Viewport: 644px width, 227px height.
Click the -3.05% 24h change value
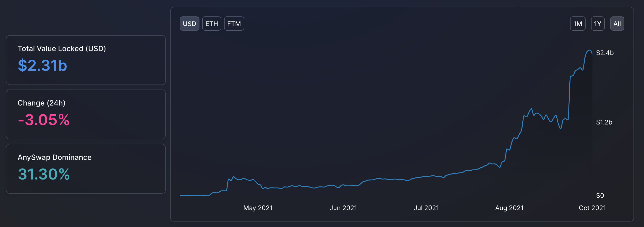point(44,120)
